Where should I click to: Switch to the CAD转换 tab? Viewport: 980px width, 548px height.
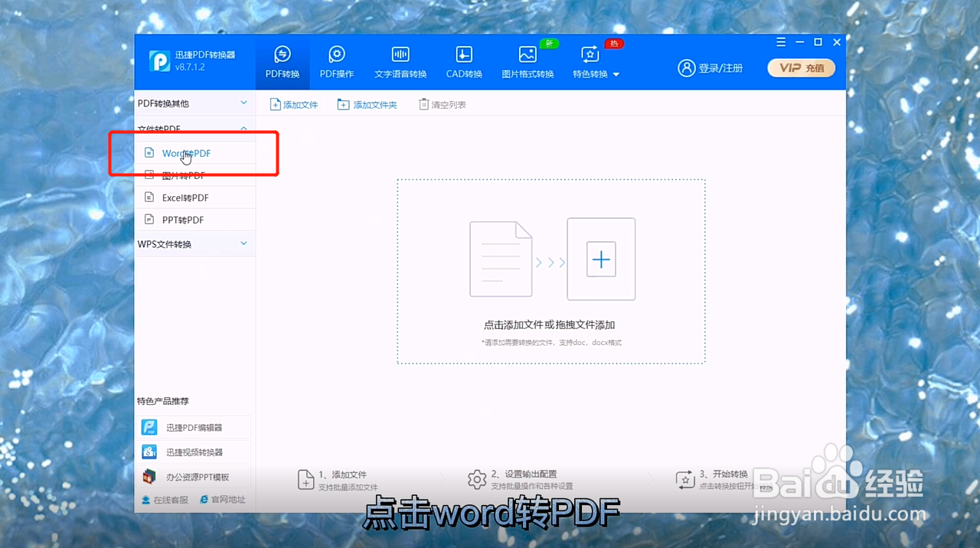464,62
